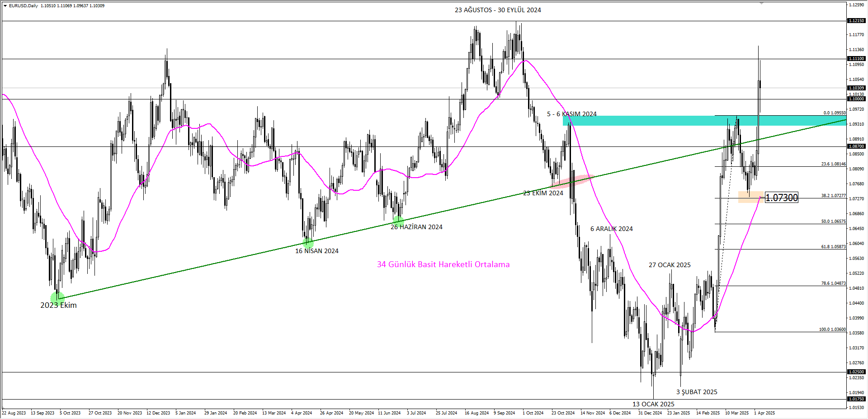Click the '14 Feb 2025' date on time axis
Screen dimensions: 868x419
(x=708, y=413)
